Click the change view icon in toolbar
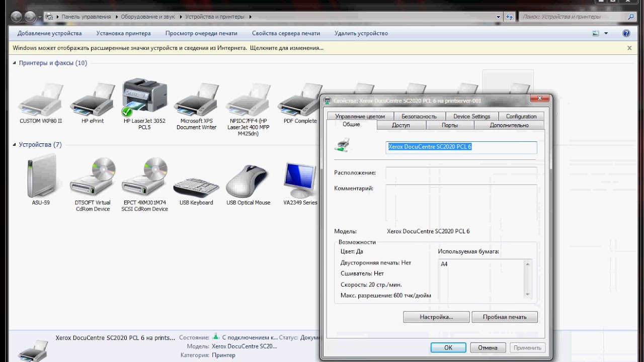Screen dimensions: 644x362 tap(596, 33)
